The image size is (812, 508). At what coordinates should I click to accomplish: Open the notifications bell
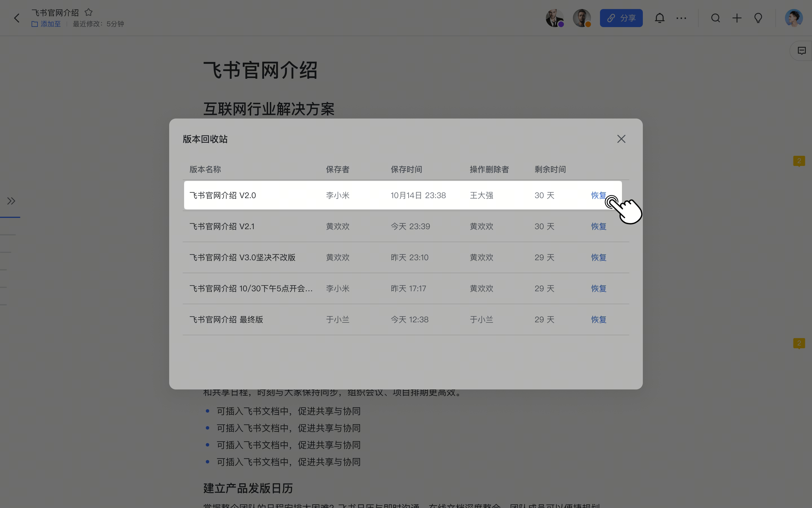coord(660,18)
